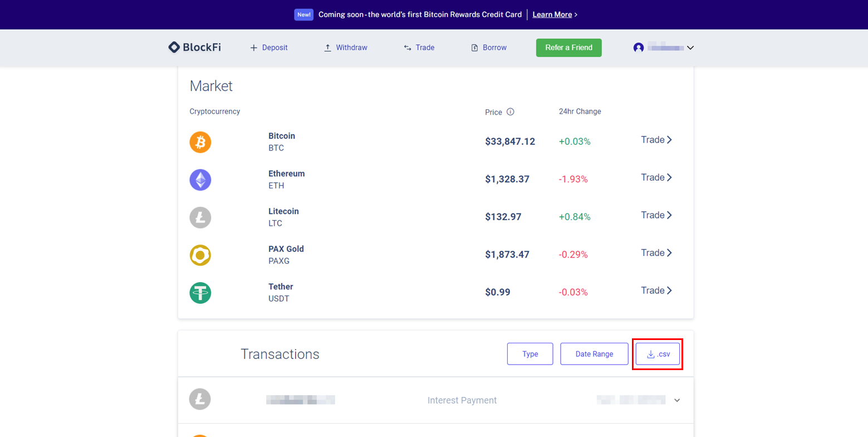Screen dimensions: 868x437
Task: Click the account avatar icon
Action: pos(639,48)
